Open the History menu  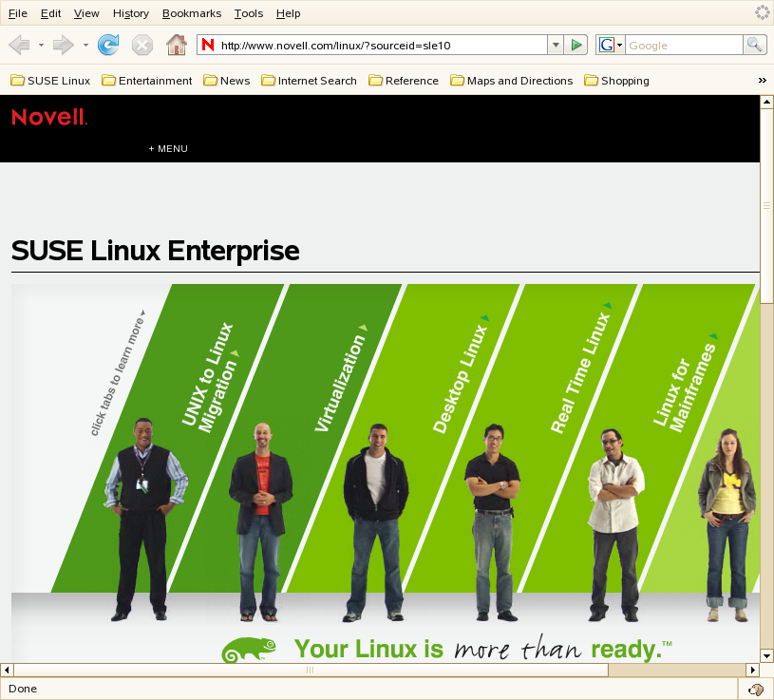(x=131, y=13)
